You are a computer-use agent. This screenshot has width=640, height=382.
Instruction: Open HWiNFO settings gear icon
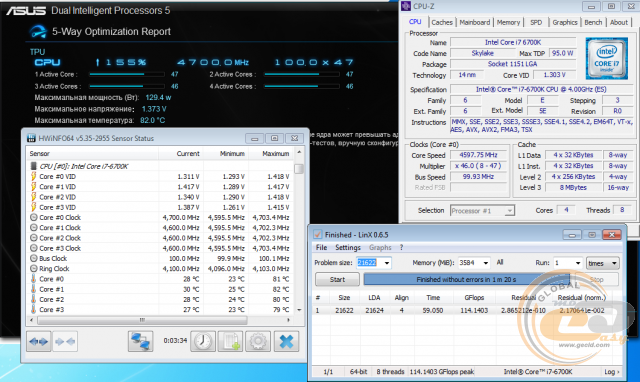click(x=258, y=341)
